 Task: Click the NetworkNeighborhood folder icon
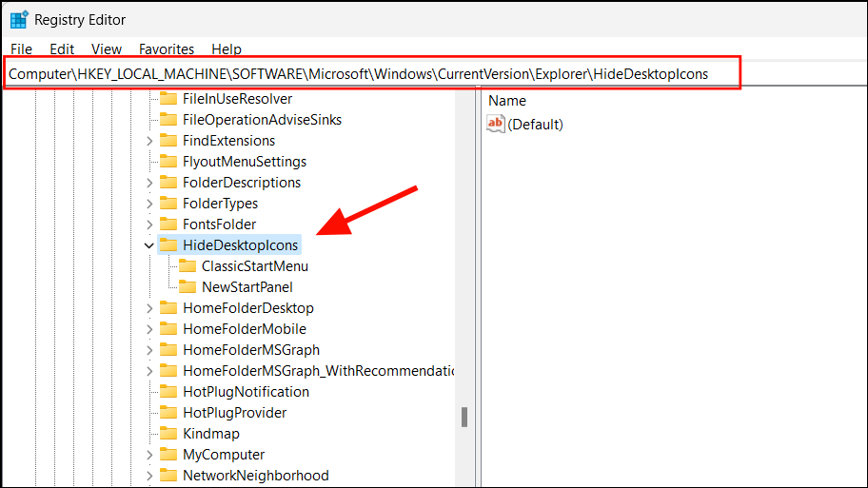168,476
